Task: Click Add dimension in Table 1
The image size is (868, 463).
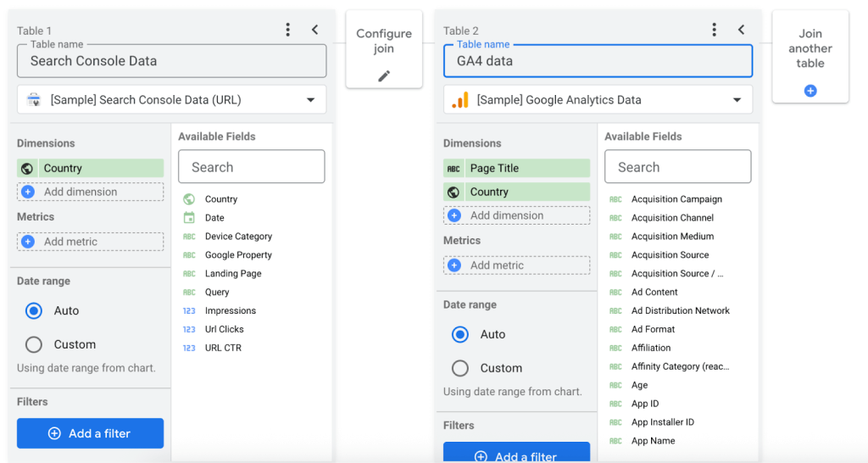Action: click(x=90, y=192)
